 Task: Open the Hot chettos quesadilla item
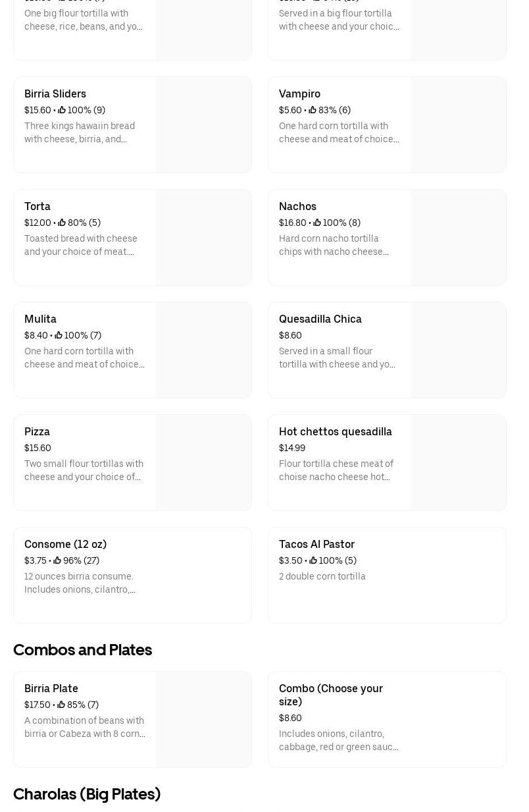pos(336,432)
